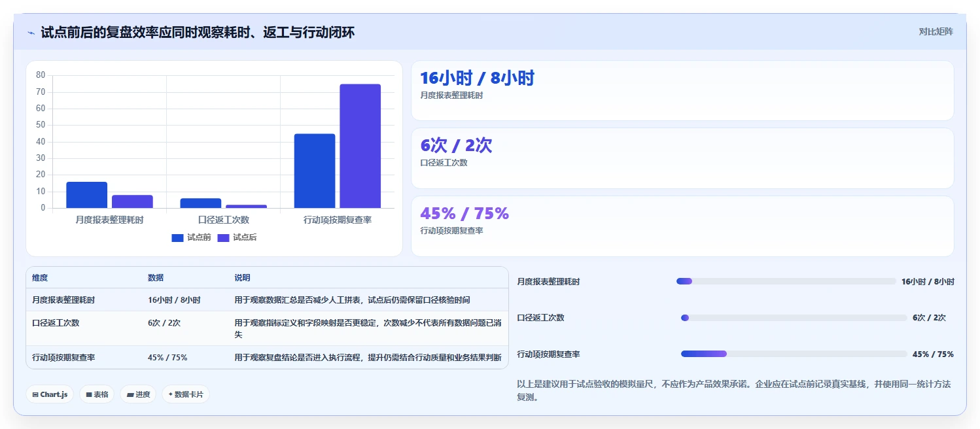Click the chart-line icon beside the title
This screenshot has width=980, height=429.
[31, 33]
